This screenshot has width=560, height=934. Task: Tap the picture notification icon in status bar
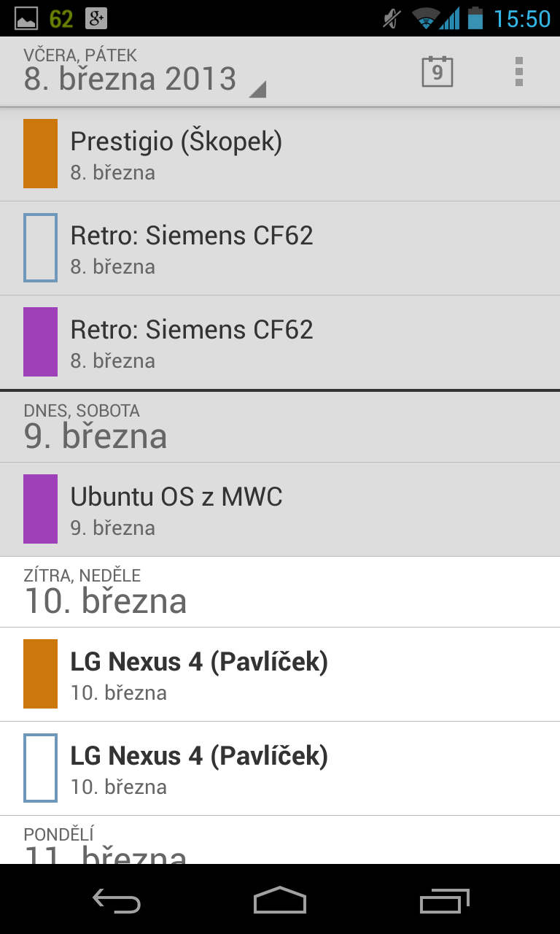pyautogui.click(x=26, y=18)
